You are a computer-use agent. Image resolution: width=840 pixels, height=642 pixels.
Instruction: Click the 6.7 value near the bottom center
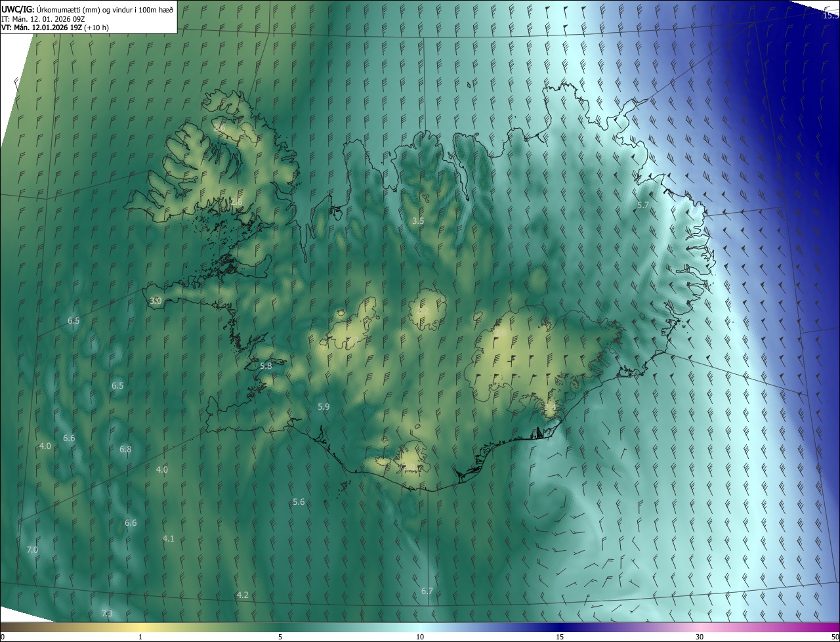point(427,591)
